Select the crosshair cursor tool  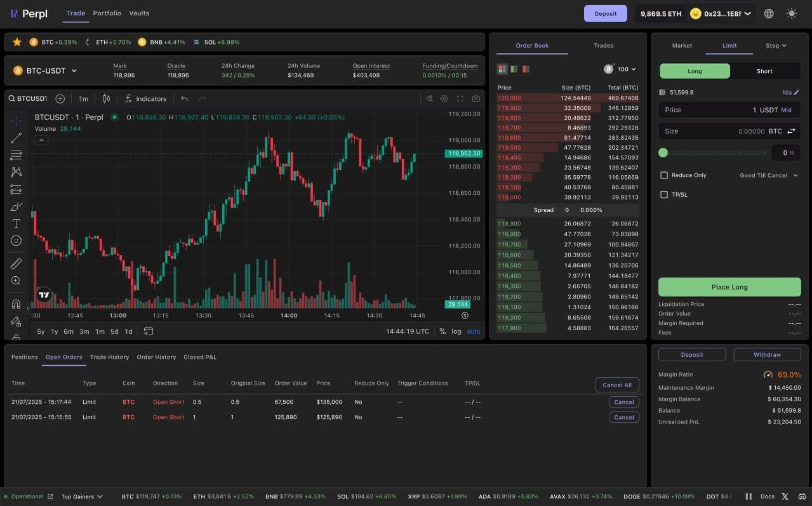click(16, 121)
